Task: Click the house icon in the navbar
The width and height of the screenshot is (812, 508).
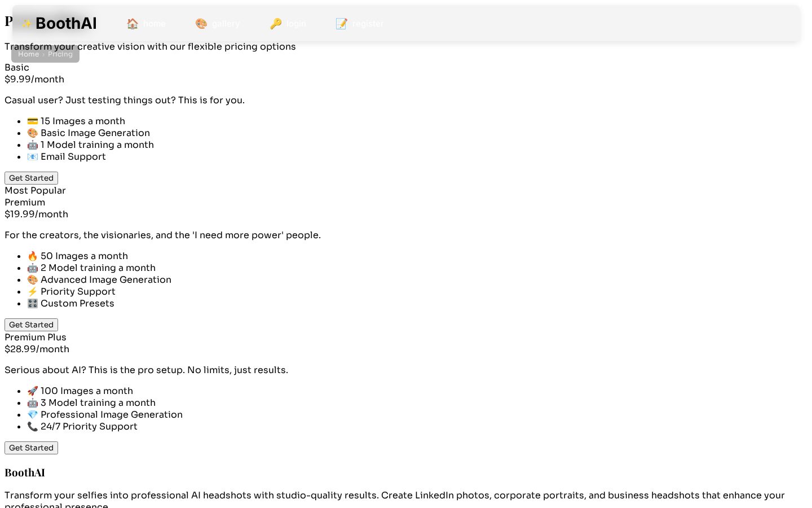Action: click(133, 24)
